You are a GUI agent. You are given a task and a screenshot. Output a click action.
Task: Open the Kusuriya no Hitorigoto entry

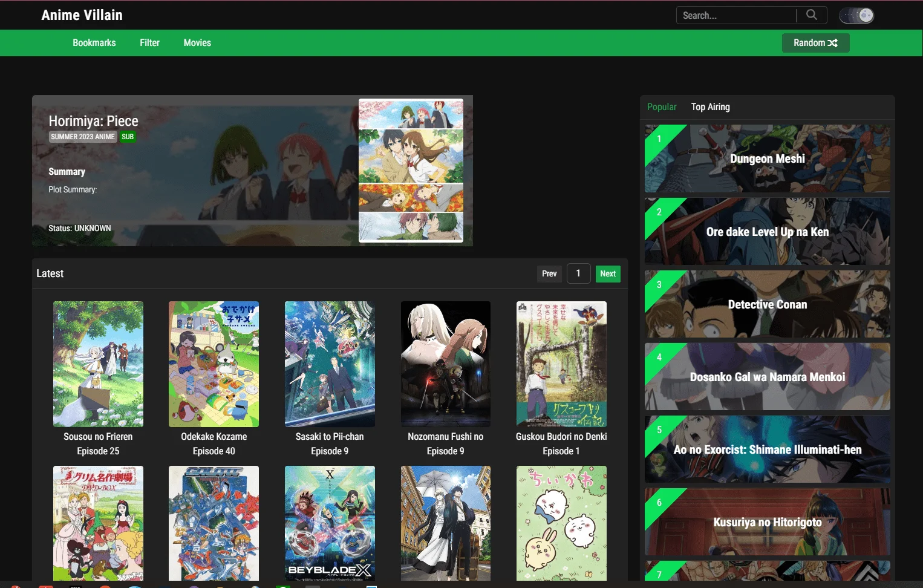[x=767, y=521]
